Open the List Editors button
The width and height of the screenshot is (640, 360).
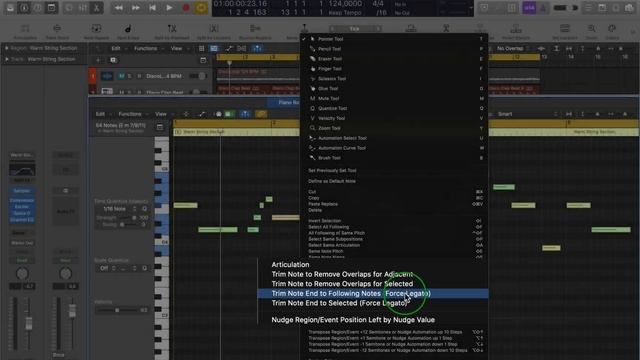(588, 8)
